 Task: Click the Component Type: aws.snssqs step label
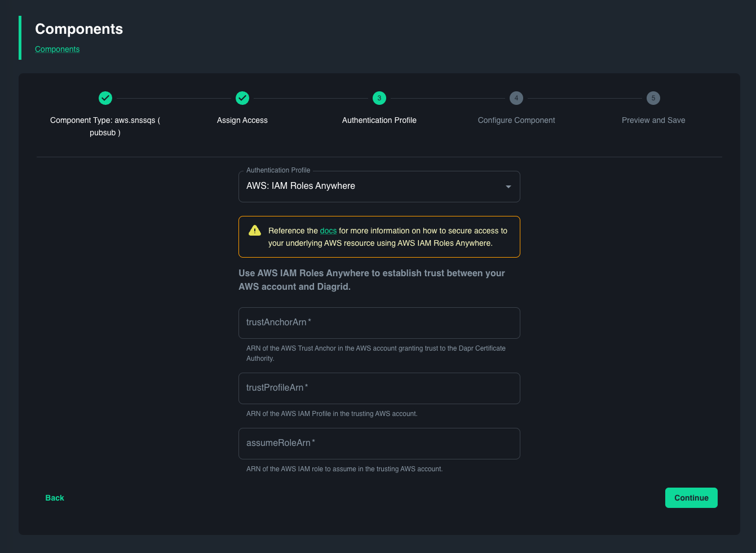coord(105,126)
